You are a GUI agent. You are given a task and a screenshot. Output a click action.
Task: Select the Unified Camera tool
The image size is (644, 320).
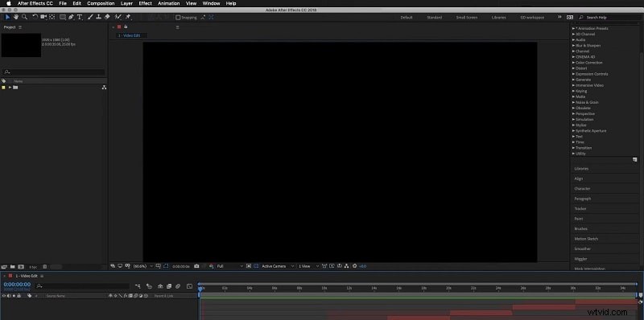tap(43, 17)
